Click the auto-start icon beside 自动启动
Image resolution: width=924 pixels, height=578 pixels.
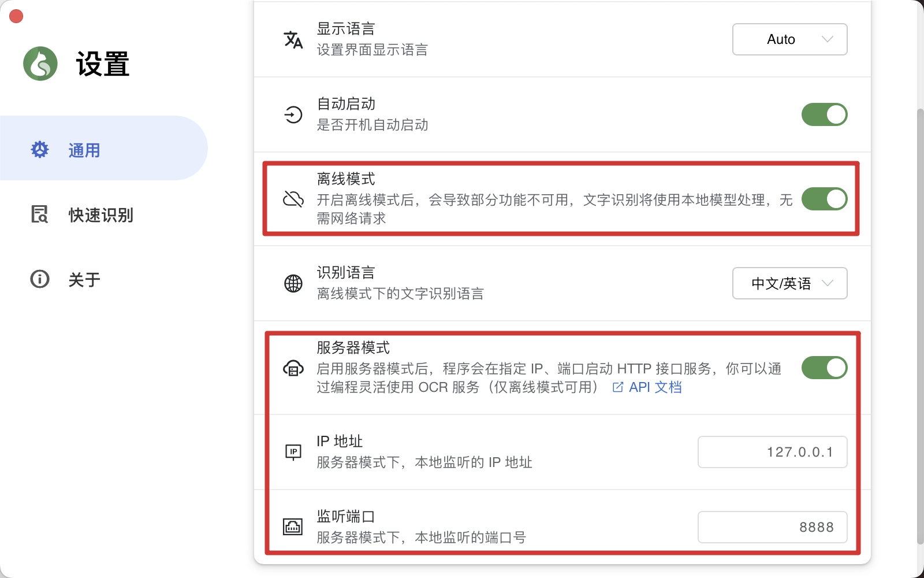point(293,114)
